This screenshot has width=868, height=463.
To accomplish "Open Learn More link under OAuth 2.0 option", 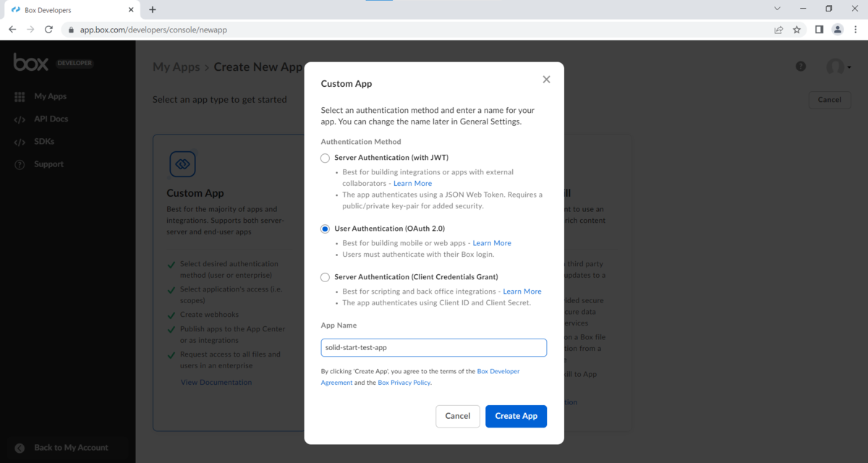I will tap(492, 243).
